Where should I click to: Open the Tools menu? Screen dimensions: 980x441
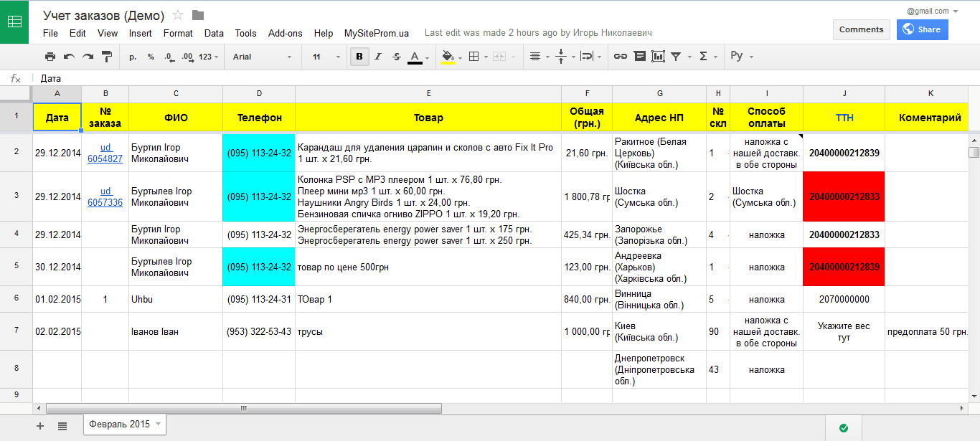click(x=245, y=33)
